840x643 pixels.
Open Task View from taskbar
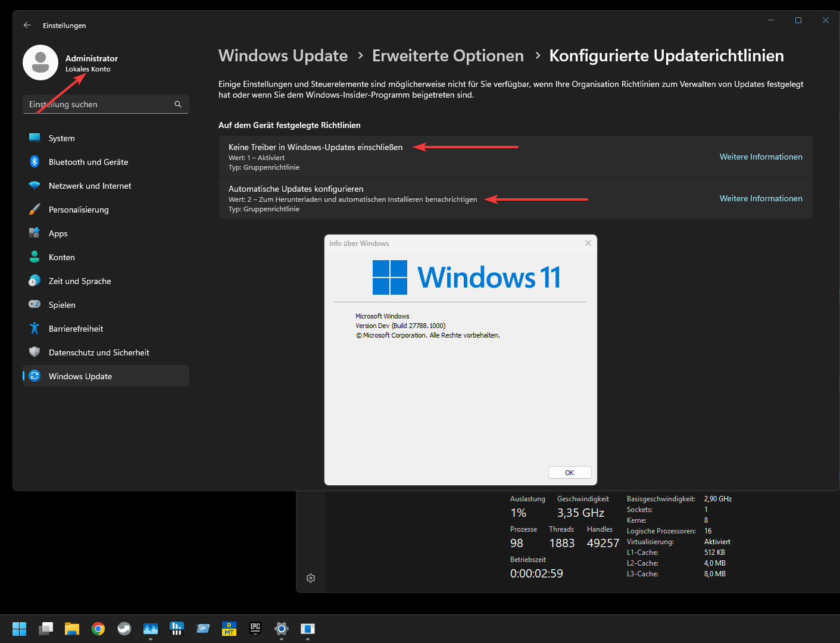coord(46,629)
